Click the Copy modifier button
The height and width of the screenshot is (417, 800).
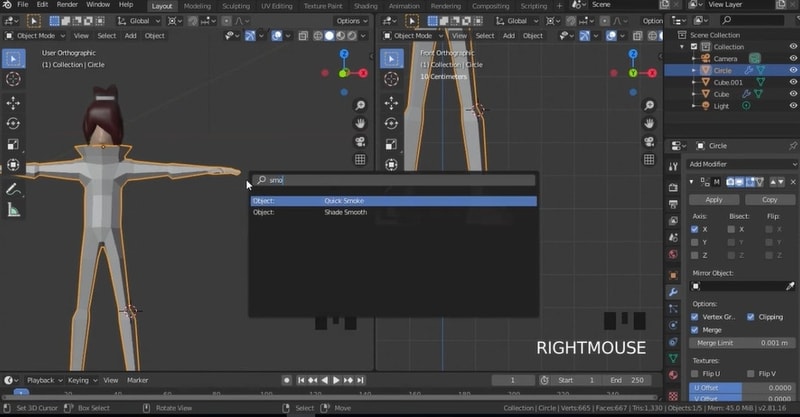tap(769, 199)
